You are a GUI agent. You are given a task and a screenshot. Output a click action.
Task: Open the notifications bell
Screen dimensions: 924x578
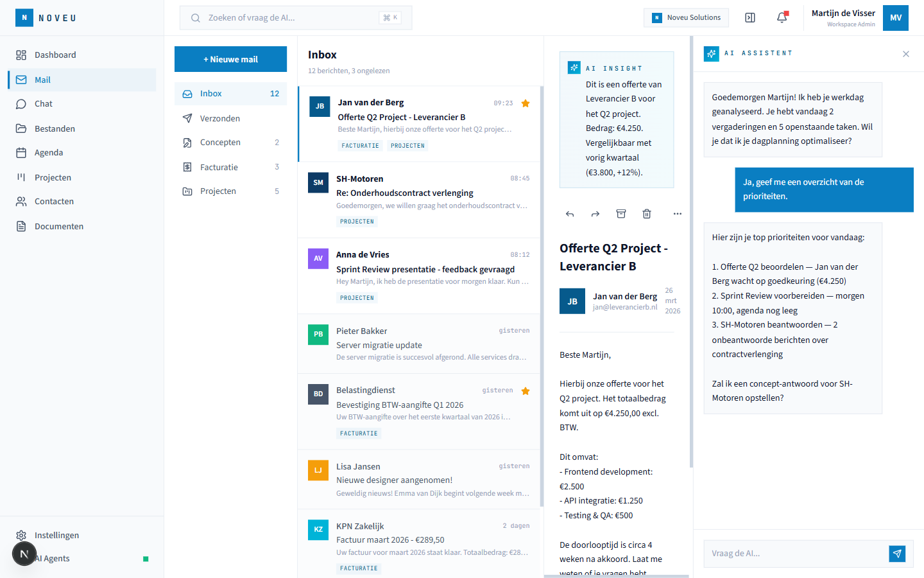(x=782, y=17)
